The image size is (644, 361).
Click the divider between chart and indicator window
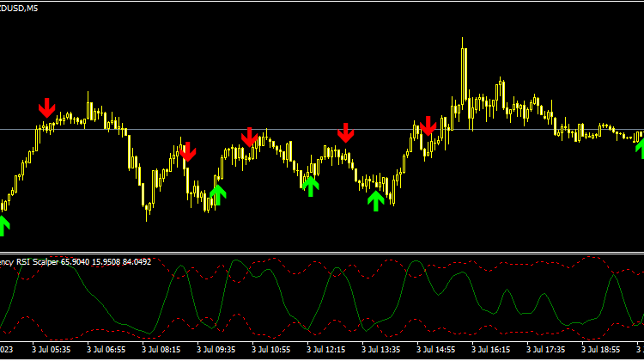tap(322, 253)
